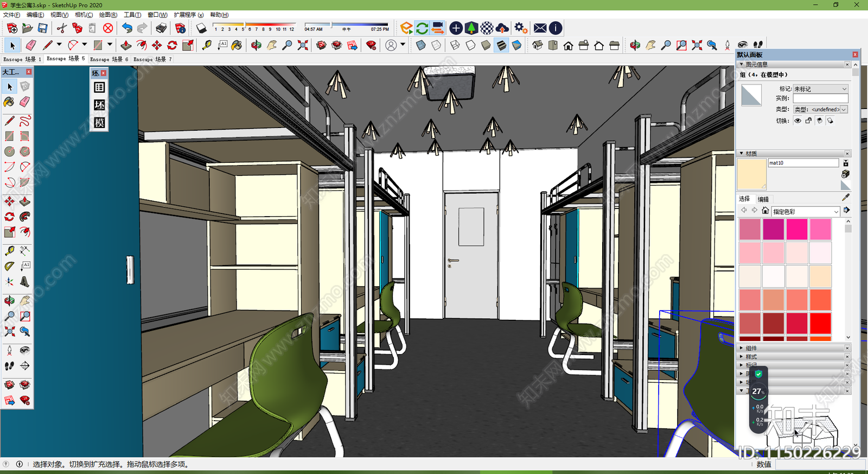Select the Freehand tool in left toolbox
The width and height of the screenshot is (868, 474).
[x=25, y=121]
